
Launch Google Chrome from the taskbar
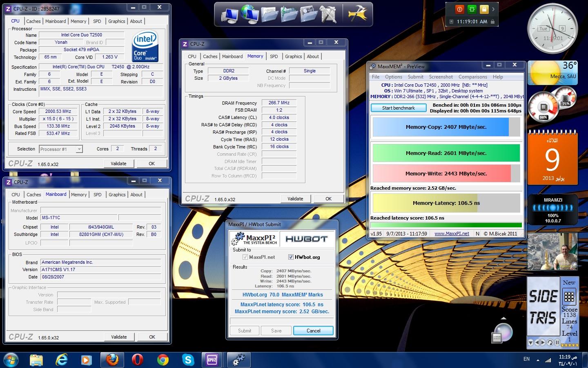point(163,359)
